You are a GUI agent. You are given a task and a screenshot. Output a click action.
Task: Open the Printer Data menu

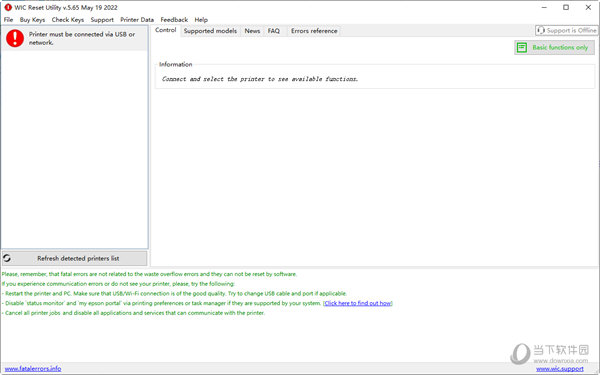(137, 20)
